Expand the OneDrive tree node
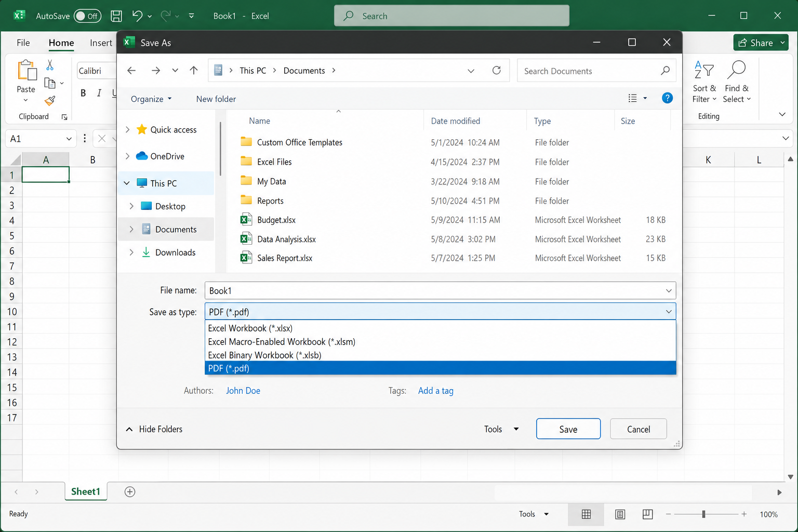798x532 pixels. (x=128, y=156)
